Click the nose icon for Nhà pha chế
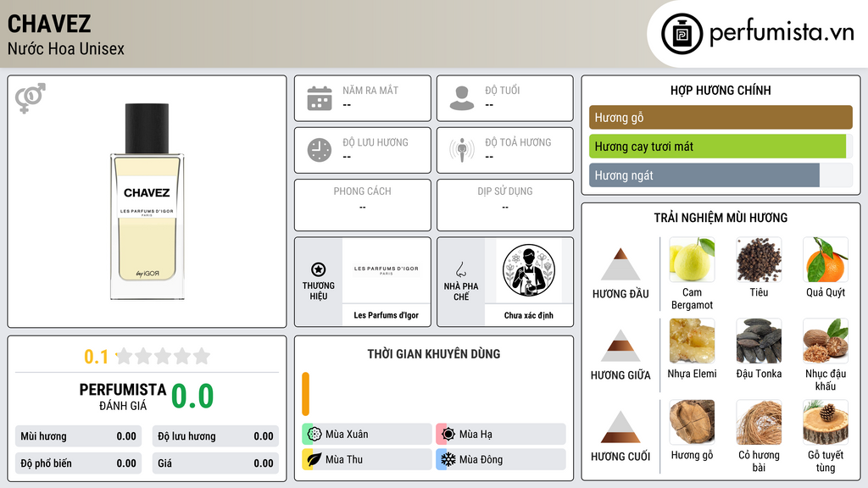 pos(460,269)
